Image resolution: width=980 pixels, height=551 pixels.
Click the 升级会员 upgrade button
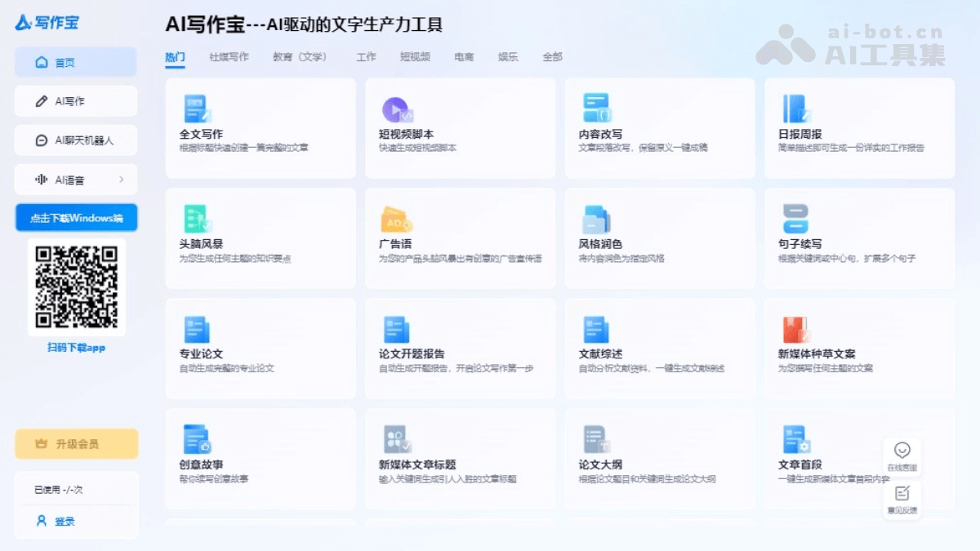pos(76,443)
